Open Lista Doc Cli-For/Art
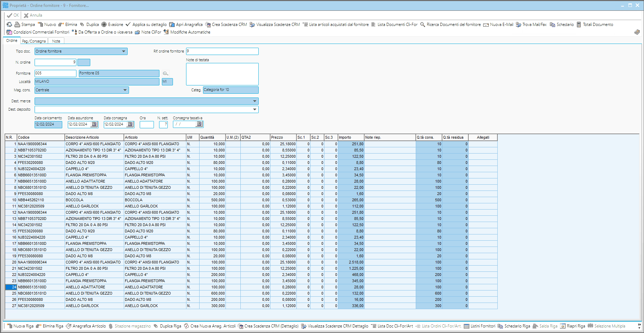Viewport: 644px width, 333px height. pyautogui.click(x=392, y=326)
